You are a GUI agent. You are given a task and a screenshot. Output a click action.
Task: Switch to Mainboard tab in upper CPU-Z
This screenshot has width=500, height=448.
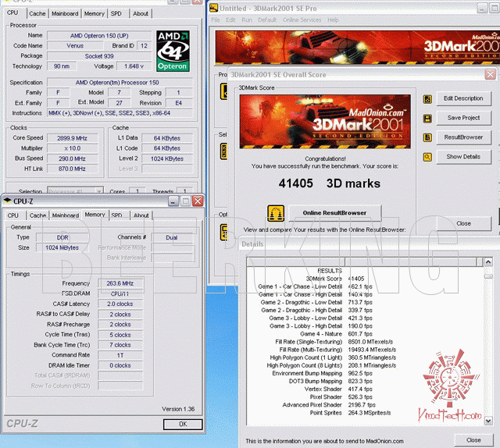tap(65, 14)
